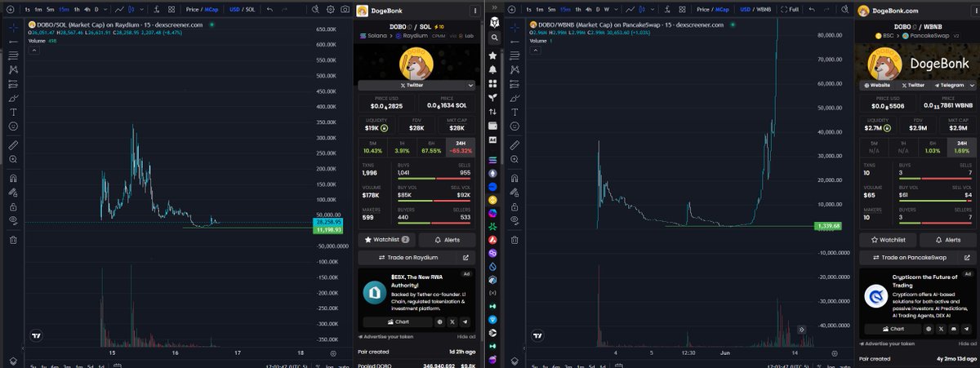This screenshot has height=368, width=980.
Task: Choose the Text tool in the Raydium chart toolbar
Action: tap(13, 112)
